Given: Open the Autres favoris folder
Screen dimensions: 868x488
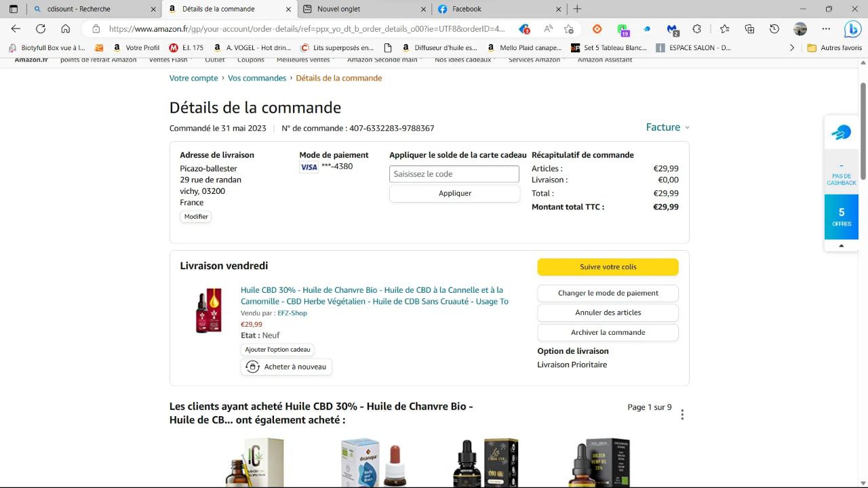Looking at the screenshot, I should pyautogui.click(x=835, y=48).
